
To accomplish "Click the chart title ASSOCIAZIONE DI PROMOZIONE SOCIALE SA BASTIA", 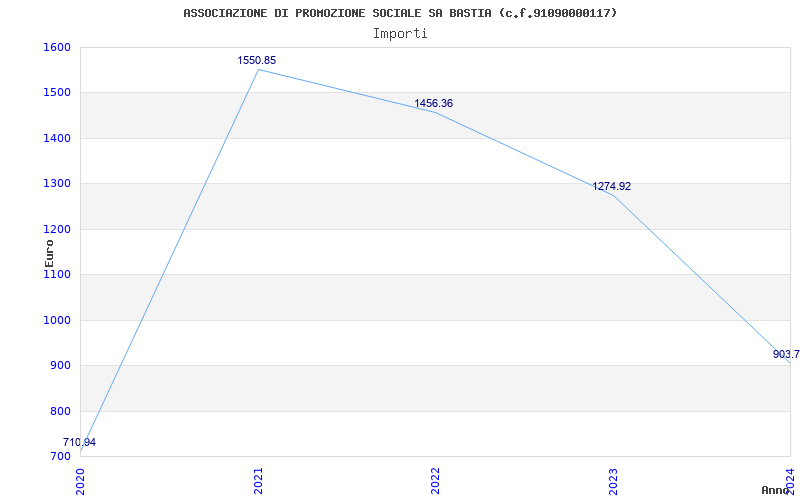I will click(x=400, y=13).
